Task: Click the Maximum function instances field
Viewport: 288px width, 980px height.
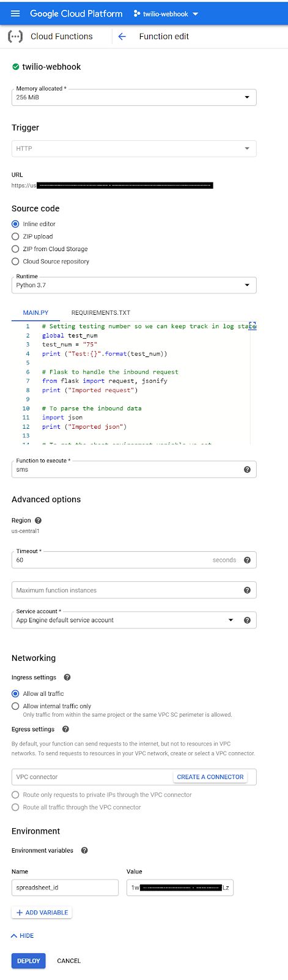Action: pyautogui.click(x=134, y=590)
